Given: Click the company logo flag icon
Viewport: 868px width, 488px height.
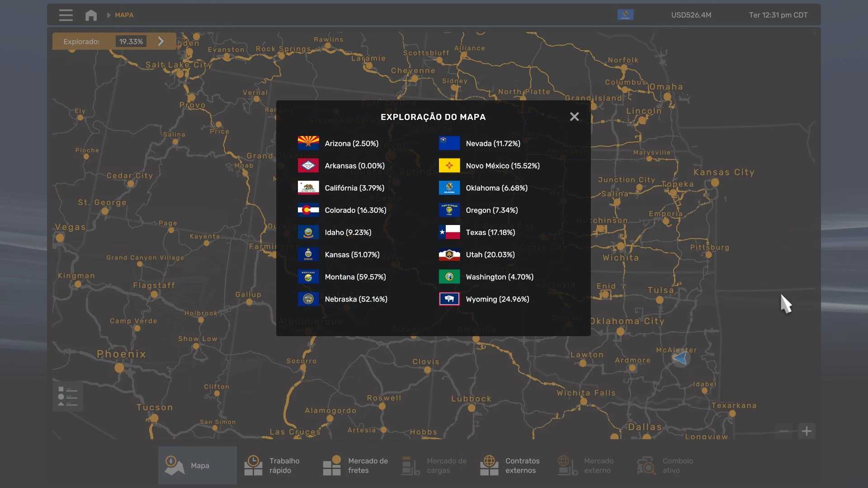Looking at the screenshot, I should [x=625, y=15].
